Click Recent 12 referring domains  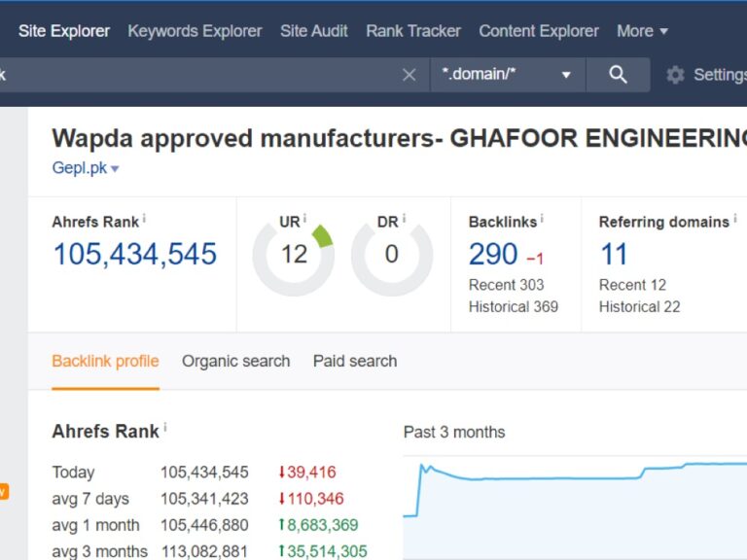pos(632,285)
